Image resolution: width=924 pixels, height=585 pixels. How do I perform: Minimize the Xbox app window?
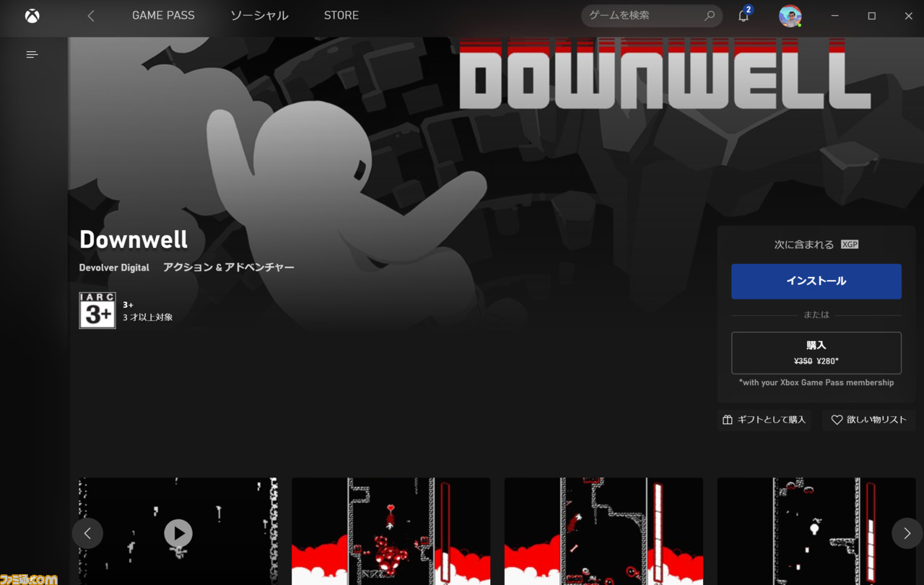835,16
